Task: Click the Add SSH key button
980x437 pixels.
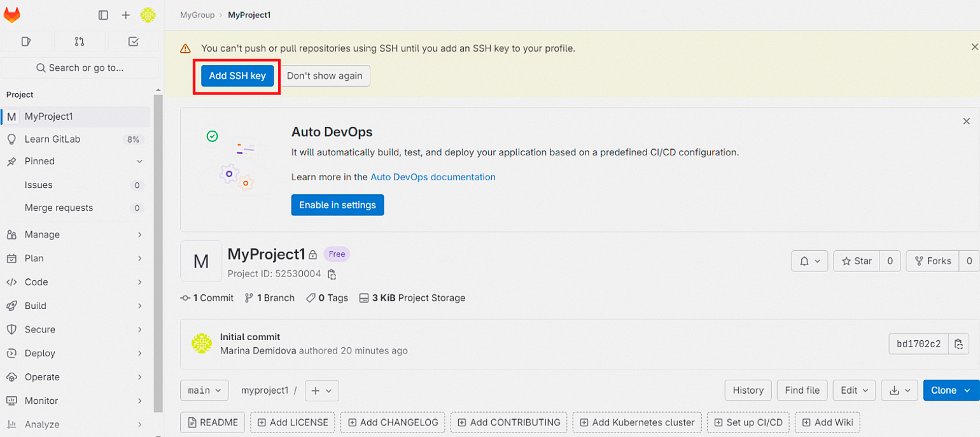Action: [x=237, y=76]
